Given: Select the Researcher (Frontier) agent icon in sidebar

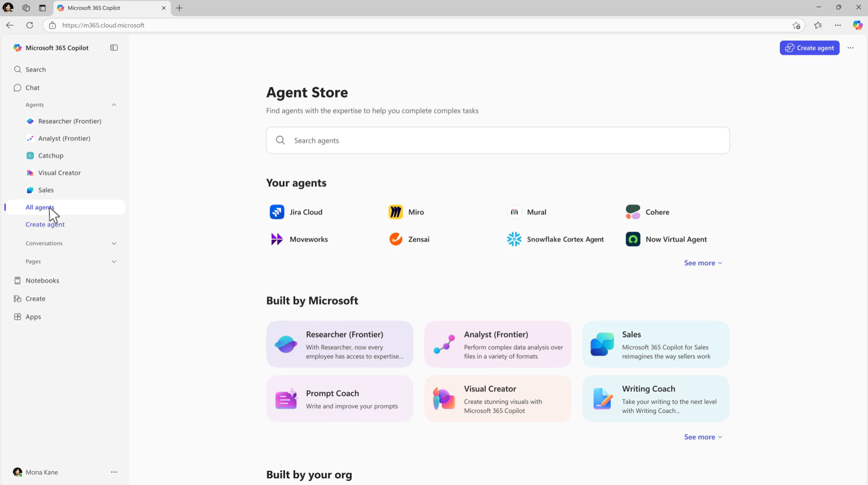Looking at the screenshot, I should coord(30,121).
